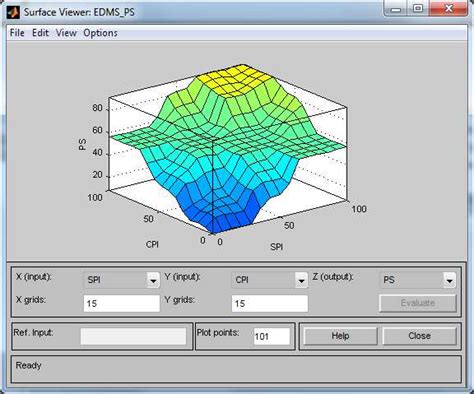
Task: Click the 'Plot points:' label
Action: pyautogui.click(x=218, y=333)
